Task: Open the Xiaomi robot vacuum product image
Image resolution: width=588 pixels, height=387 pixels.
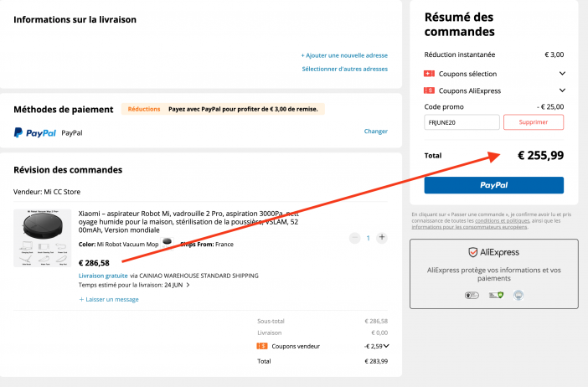Action: (43, 238)
